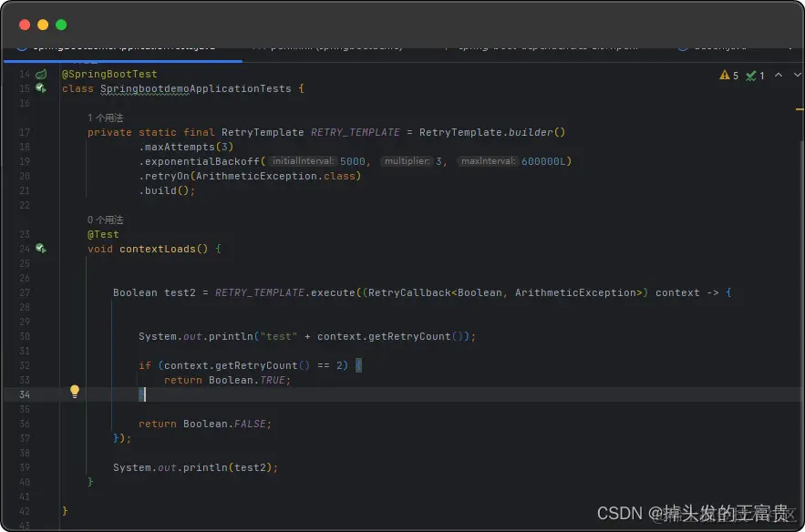Click the yellow warning marker on the scrollbar stripe

800,108
